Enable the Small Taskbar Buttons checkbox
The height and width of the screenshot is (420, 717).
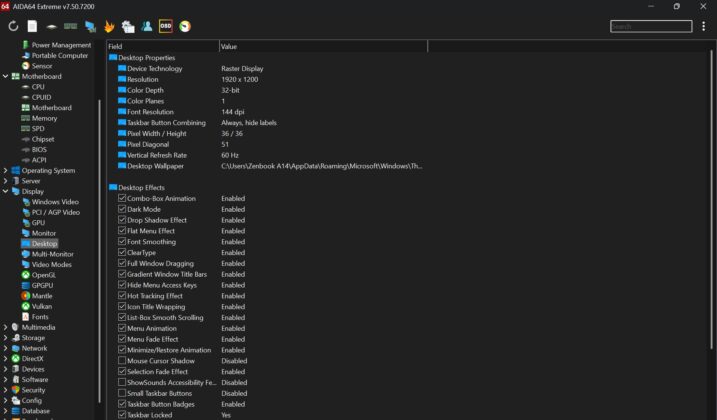pos(122,393)
